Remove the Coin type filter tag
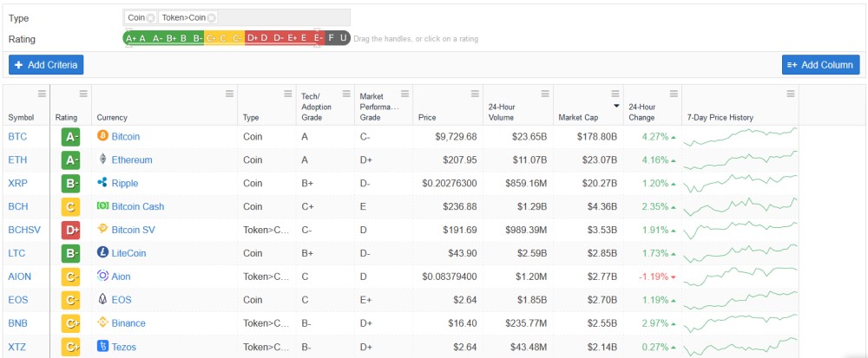Viewport: 868px width, 358px height. 150,17
